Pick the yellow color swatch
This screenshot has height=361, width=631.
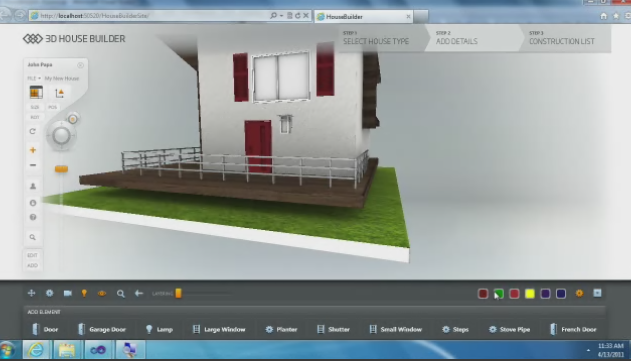click(530, 294)
